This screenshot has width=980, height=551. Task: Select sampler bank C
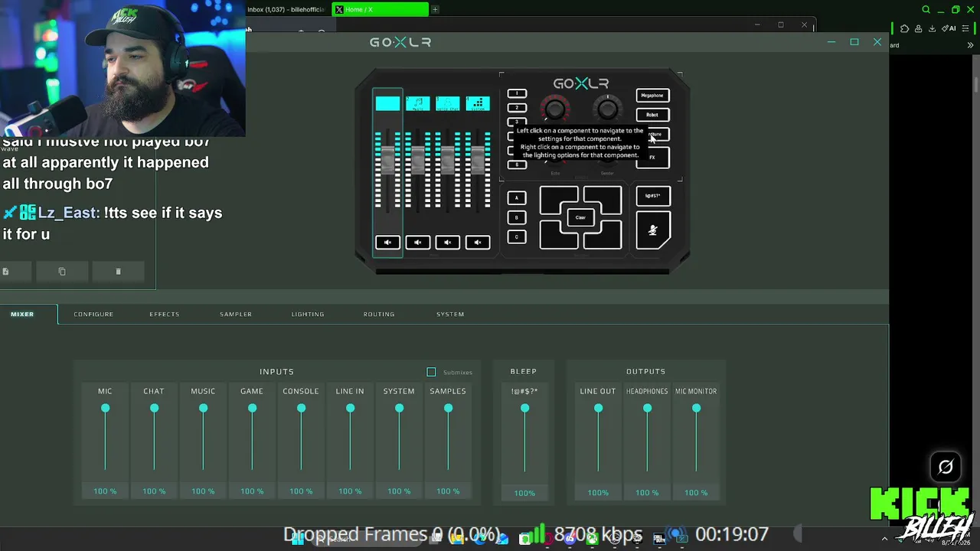tap(517, 237)
